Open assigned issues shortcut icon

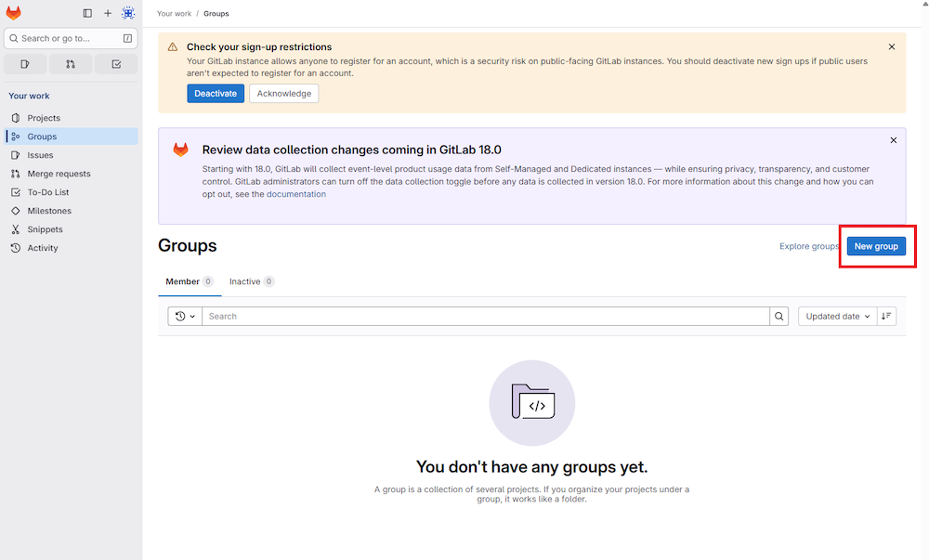pos(25,64)
